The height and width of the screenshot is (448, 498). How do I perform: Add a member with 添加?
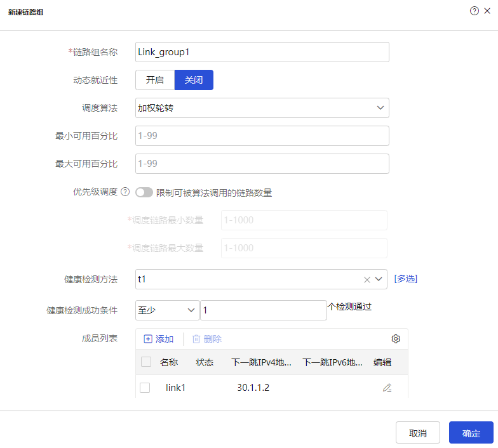159,339
